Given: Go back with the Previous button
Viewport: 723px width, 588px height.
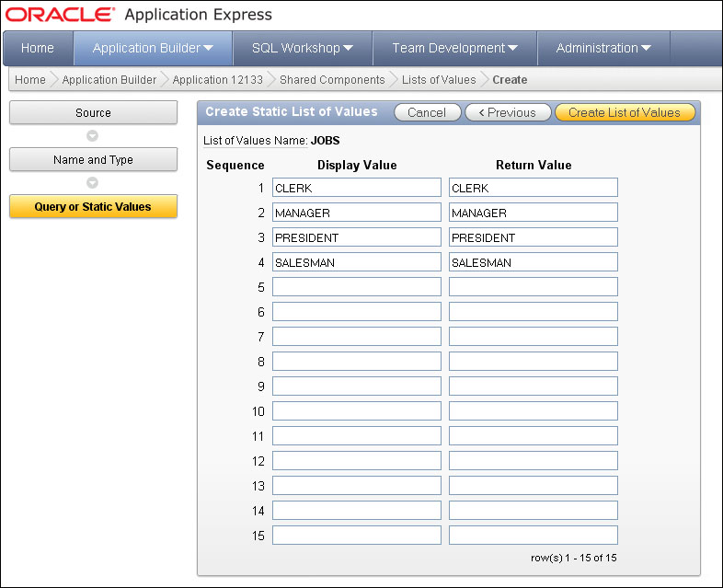Looking at the screenshot, I should (x=507, y=112).
